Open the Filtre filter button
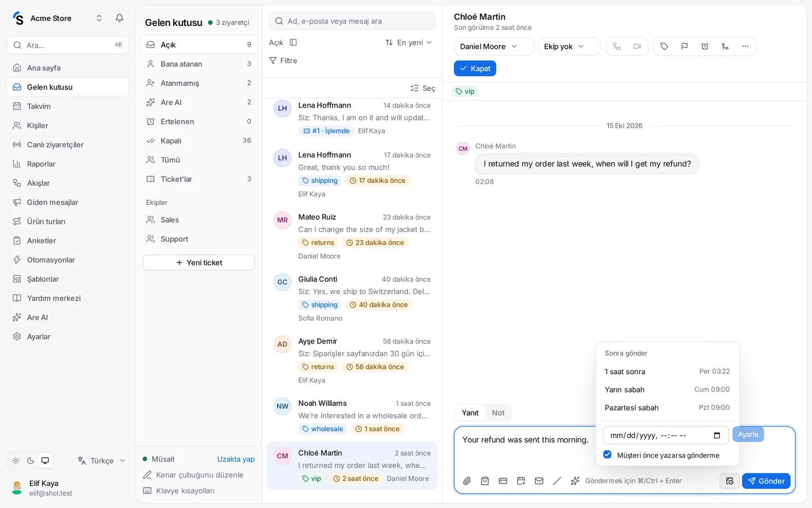This screenshot has height=508, width=812. click(x=283, y=60)
